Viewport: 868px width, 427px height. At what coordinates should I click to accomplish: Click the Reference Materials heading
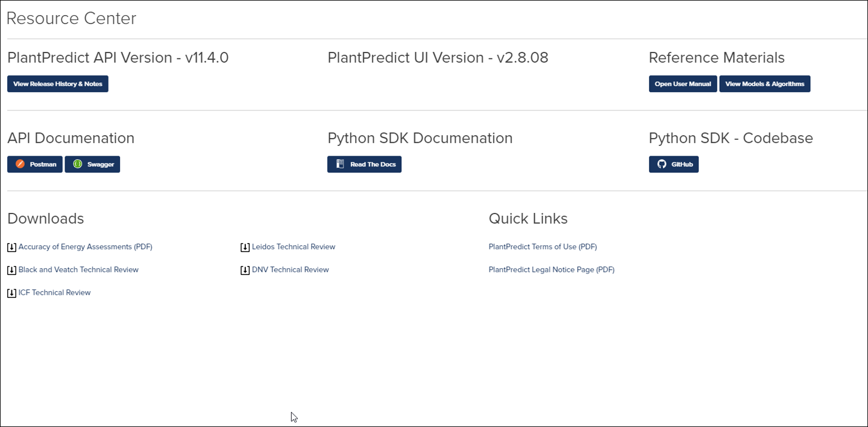click(x=717, y=57)
